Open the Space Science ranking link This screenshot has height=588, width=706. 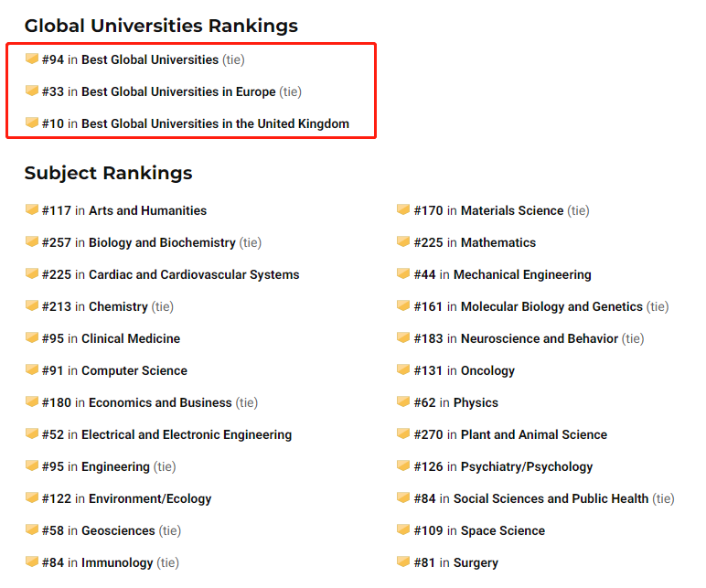tap(503, 530)
